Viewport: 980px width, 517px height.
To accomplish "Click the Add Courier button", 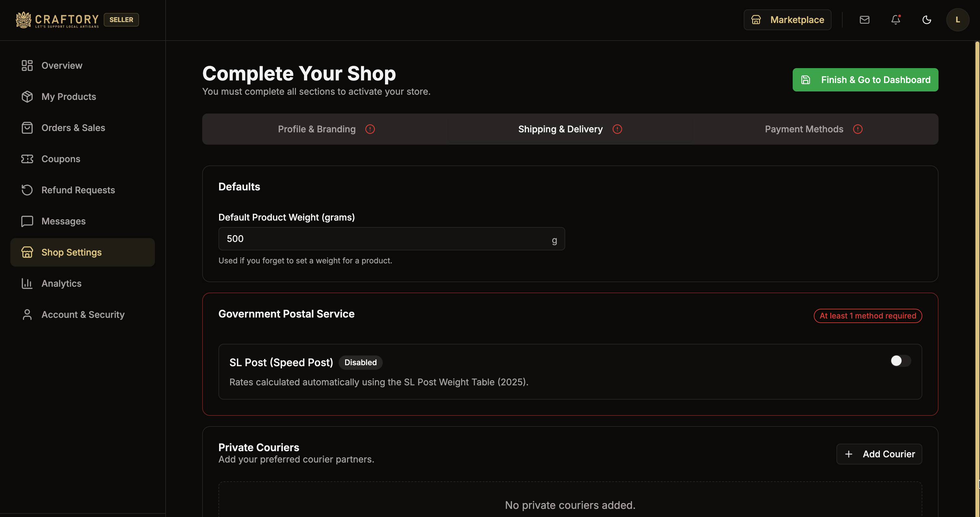I will tap(879, 454).
